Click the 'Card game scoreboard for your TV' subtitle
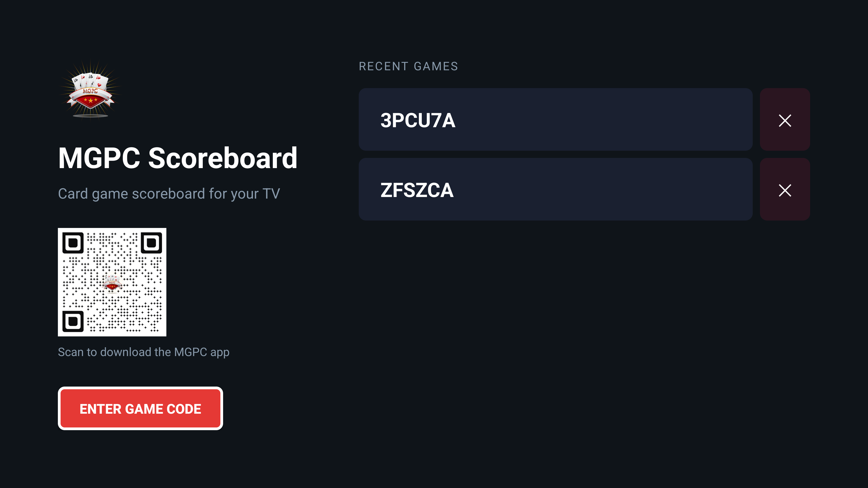 [x=169, y=194]
